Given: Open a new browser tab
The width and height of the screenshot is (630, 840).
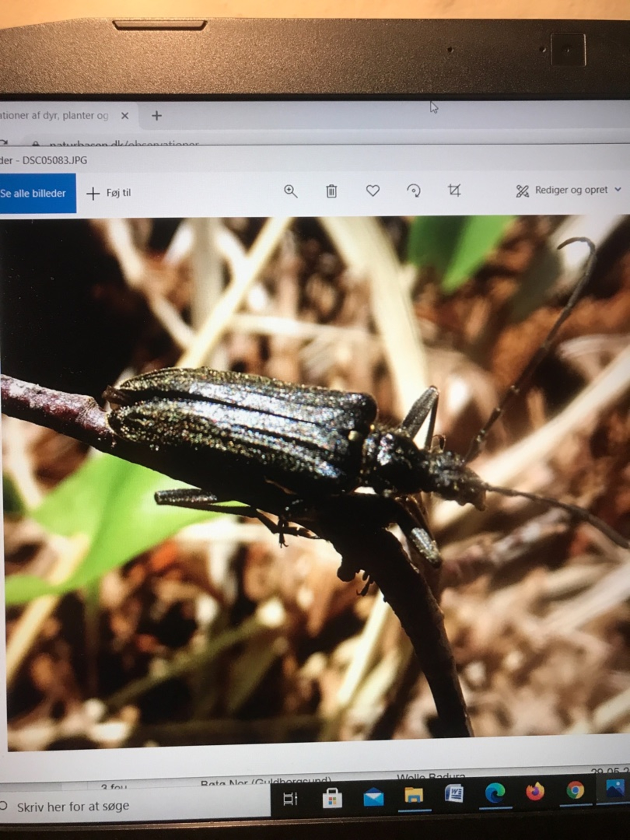Looking at the screenshot, I should point(157,115).
